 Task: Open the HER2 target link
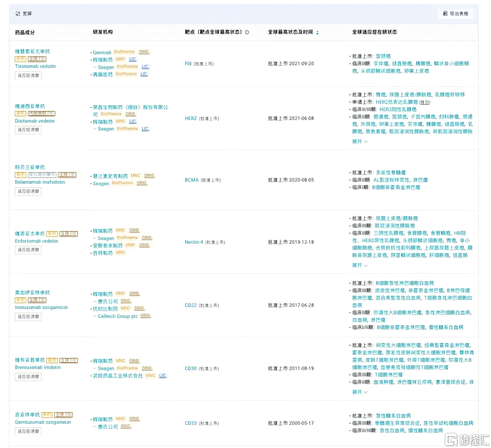coord(191,119)
